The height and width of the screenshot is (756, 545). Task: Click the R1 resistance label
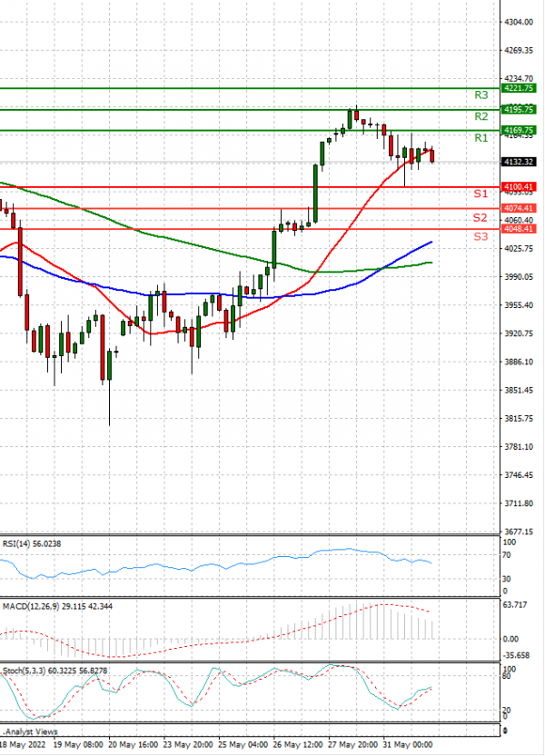click(481, 138)
